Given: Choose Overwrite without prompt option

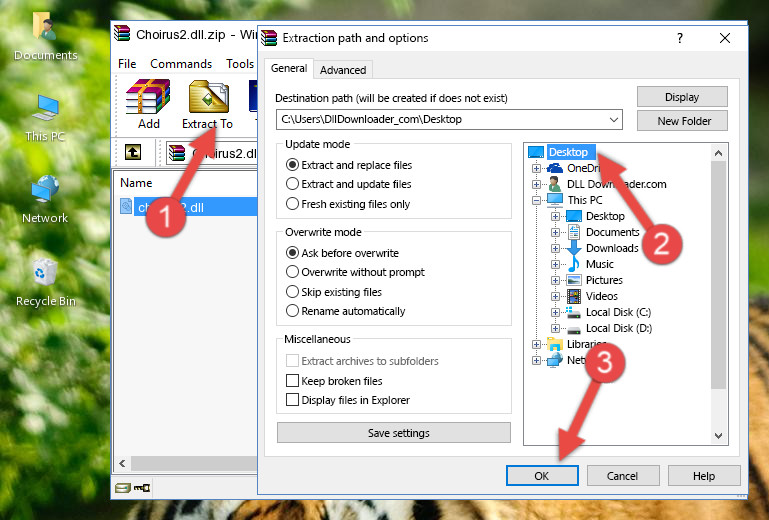Looking at the screenshot, I should click(355, 272).
